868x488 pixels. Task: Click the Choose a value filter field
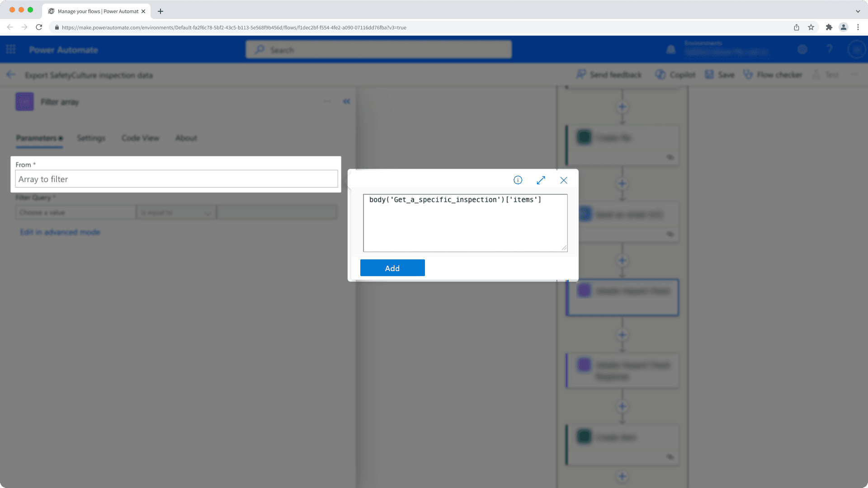(x=75, y=213)
